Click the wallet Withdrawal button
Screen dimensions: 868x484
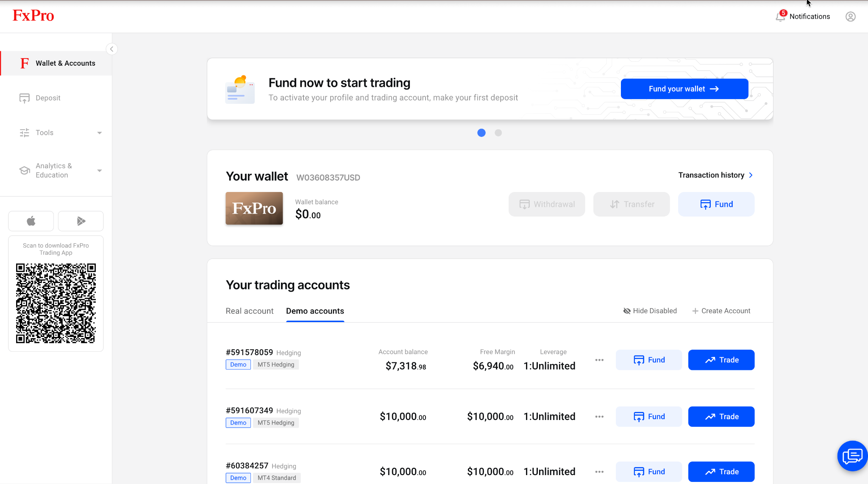click(x=547, y=204)
